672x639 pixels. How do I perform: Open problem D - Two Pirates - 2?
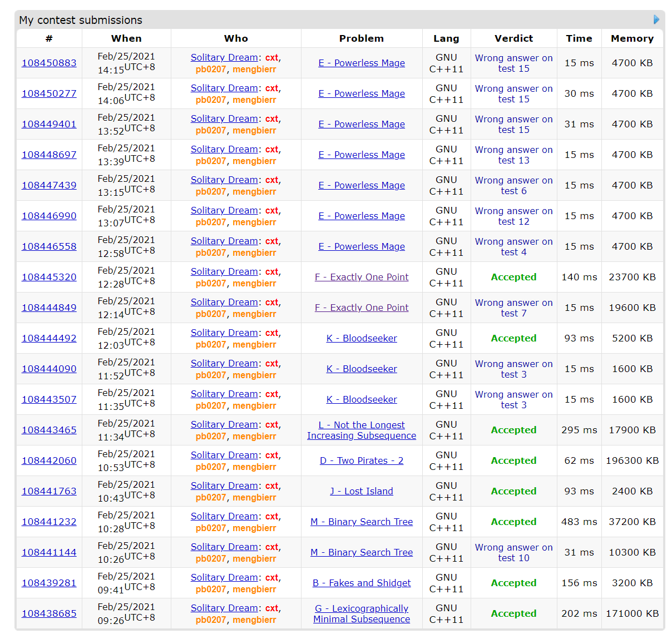click(362, 460)
